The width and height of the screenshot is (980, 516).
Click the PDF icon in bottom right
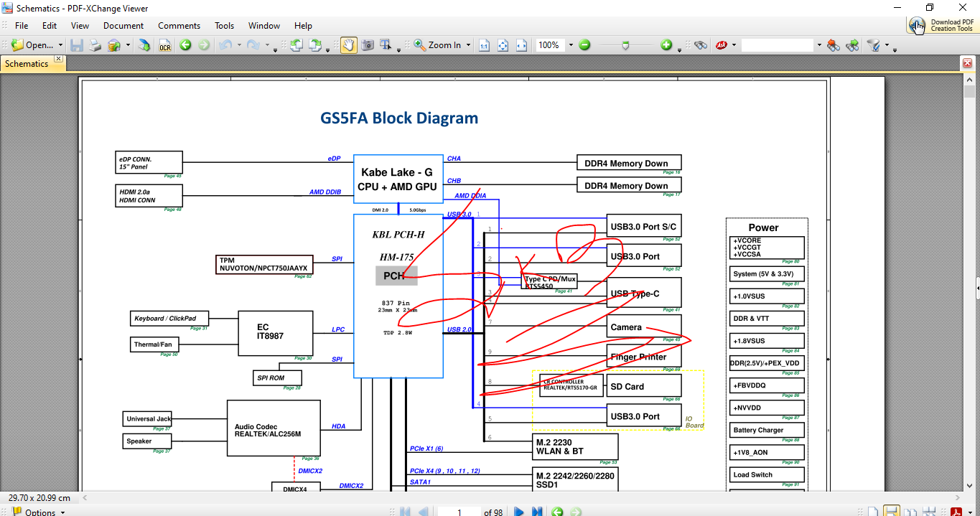pyautogui.click(x=956, y=512)
